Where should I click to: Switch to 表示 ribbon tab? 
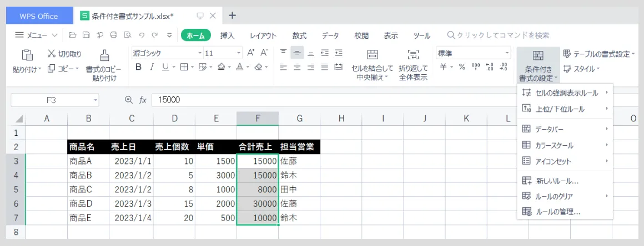pyautogui.click(x=391, y=35)
